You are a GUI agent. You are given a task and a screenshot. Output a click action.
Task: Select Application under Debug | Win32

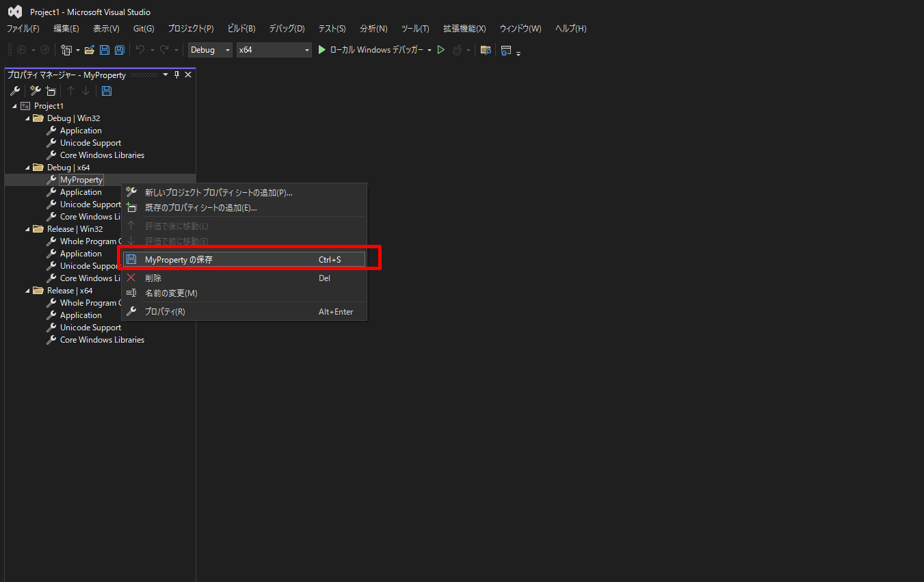(x=81, y=131)
